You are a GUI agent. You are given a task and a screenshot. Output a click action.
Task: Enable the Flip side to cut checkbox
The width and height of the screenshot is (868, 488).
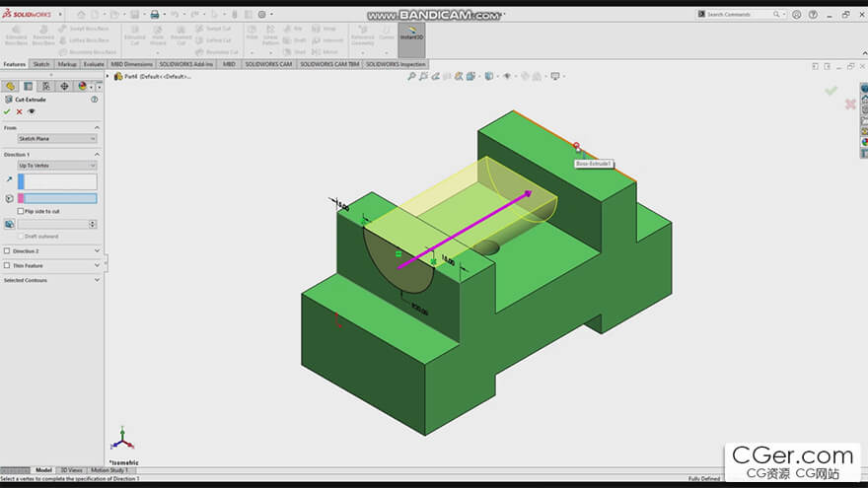[x=22, y=211]
